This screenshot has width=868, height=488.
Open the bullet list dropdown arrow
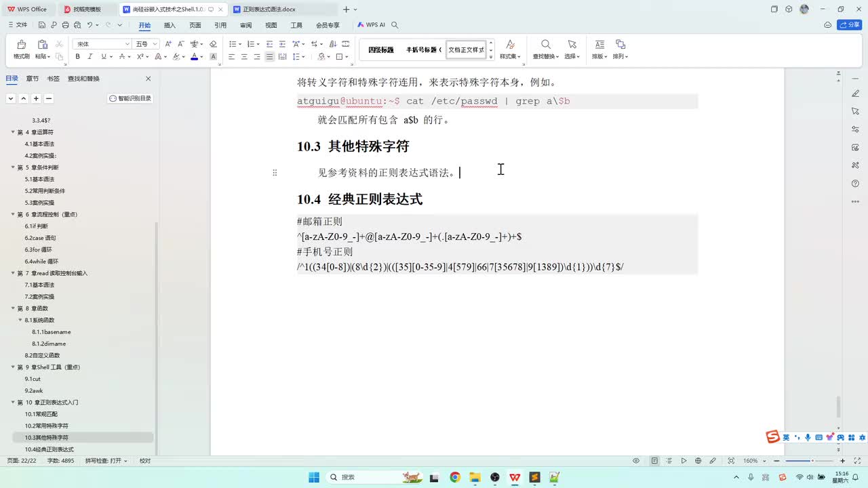pyautogui.click(x=239, y=44)
